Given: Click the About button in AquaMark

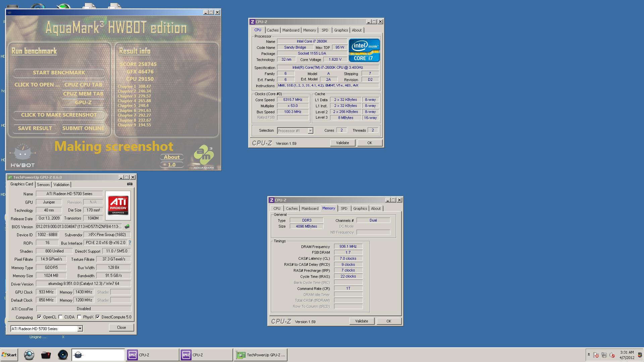Looking at the screenshot, I should click(x=172, y=157).
